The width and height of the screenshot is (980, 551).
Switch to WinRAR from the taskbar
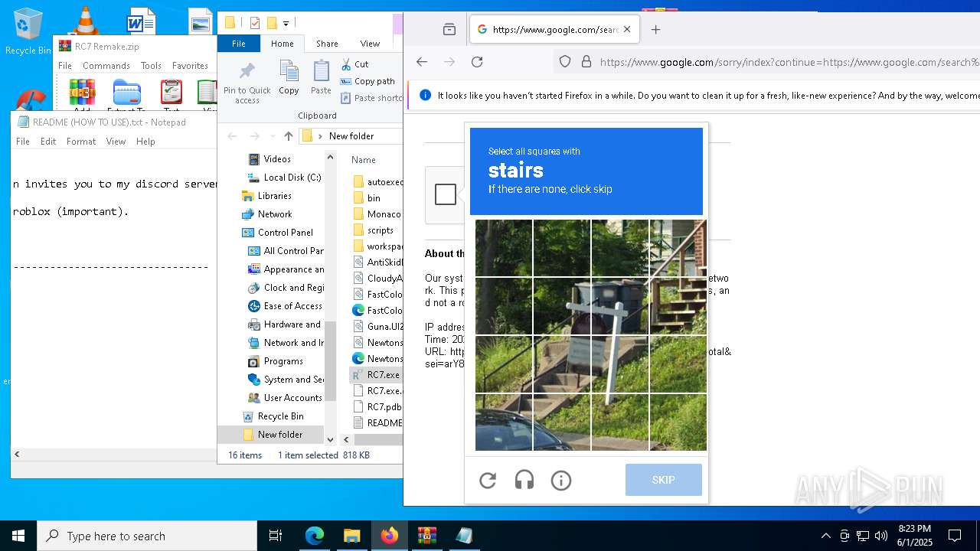click(x=427, y=536)
